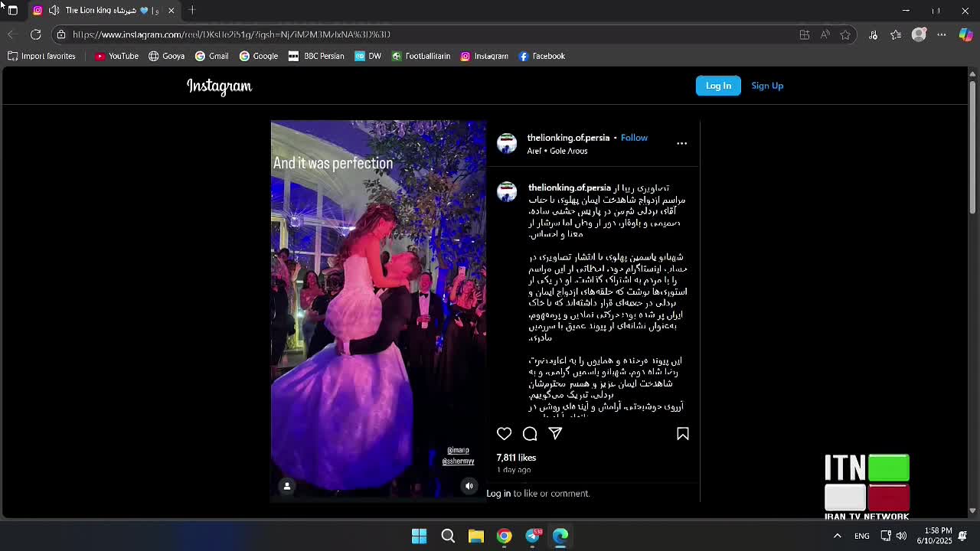Open the browser extensions icon
The image size is (980, 551).
click(x=873, y=34)
